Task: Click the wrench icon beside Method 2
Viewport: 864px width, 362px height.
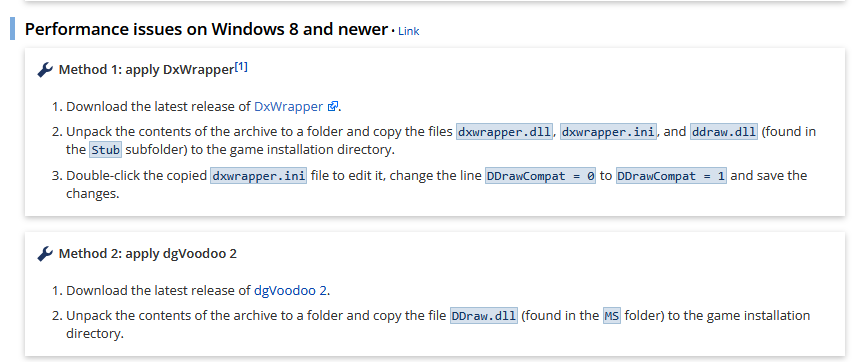Action: click(45, 254)
